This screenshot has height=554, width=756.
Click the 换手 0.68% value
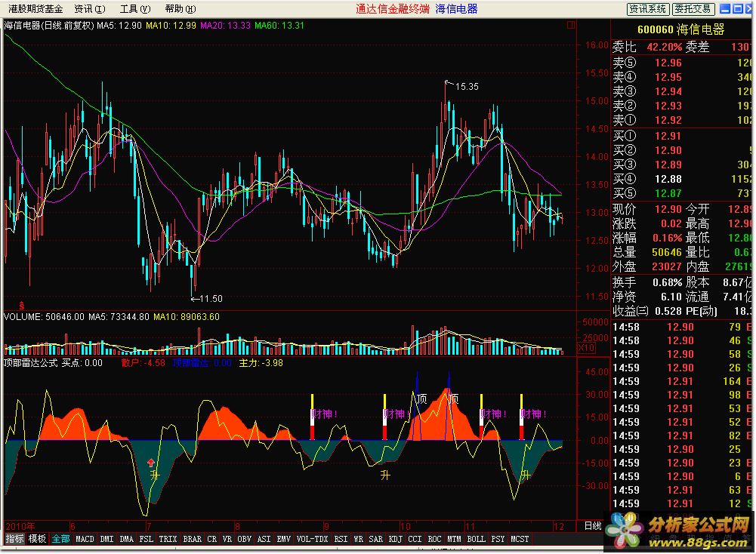668,282
